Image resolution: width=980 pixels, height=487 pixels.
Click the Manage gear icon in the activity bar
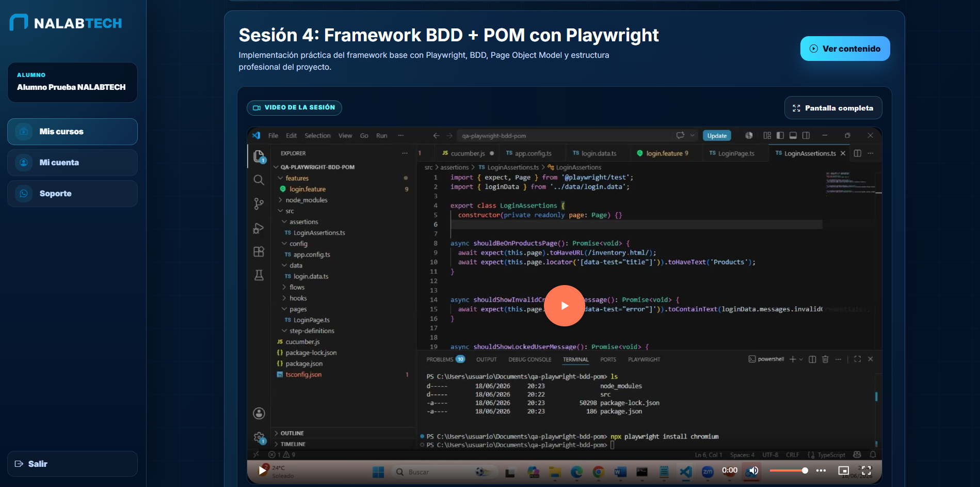pos(259,438)
